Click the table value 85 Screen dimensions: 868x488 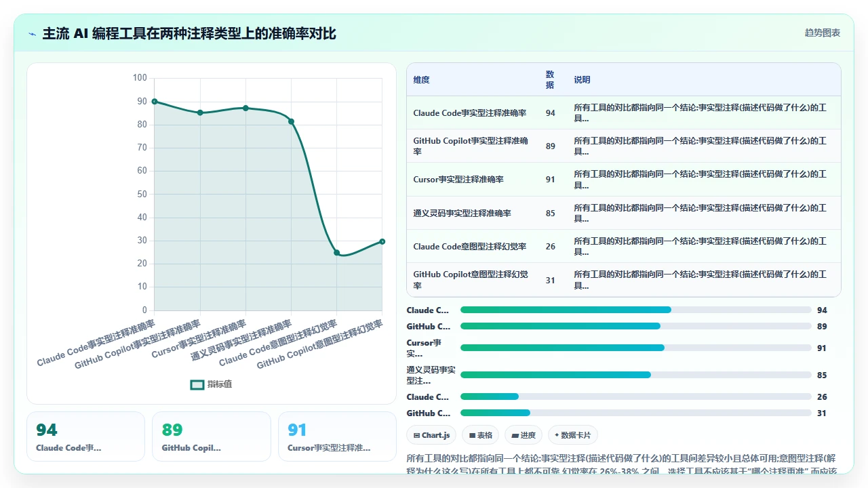click(x=550, y=213)
